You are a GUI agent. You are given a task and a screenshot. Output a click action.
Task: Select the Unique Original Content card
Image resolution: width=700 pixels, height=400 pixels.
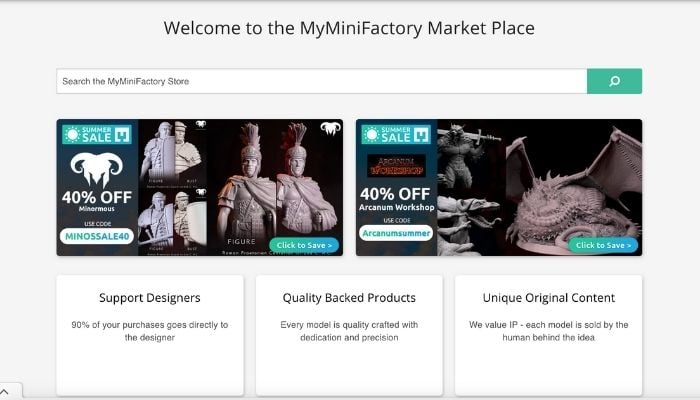pos(549,335)
